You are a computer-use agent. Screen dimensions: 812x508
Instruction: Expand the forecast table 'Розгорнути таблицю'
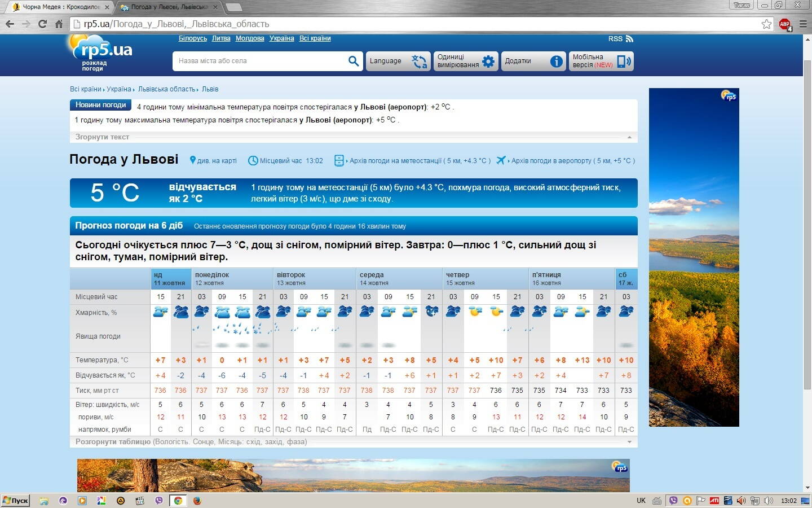[113, 442]
